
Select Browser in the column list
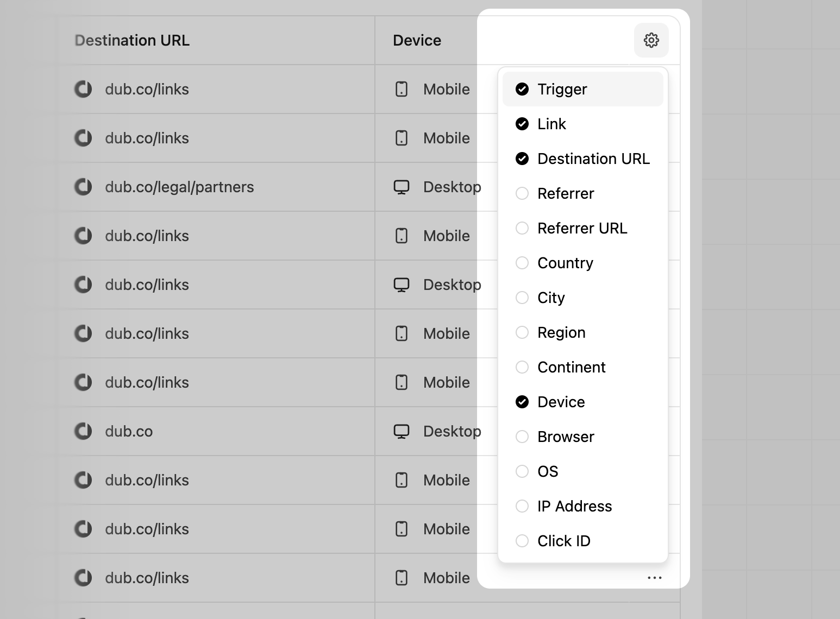(x=582, y=437)
